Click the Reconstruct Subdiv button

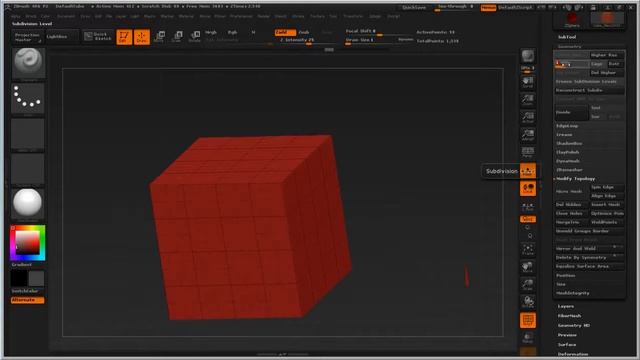[x=589, y=91]
